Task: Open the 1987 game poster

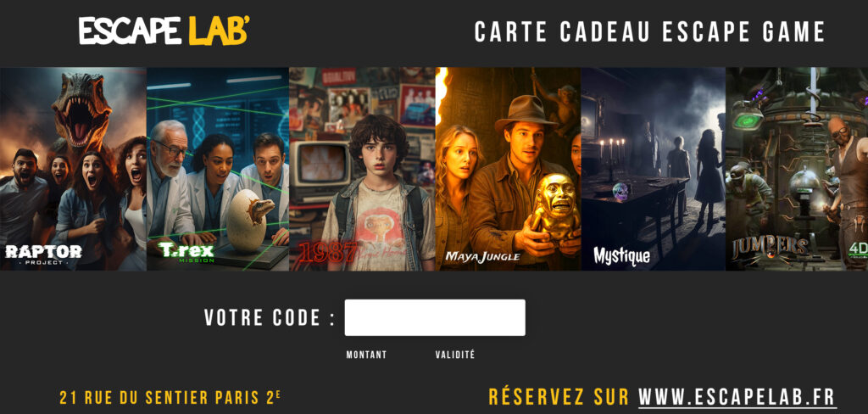Action: coord(363,169)
